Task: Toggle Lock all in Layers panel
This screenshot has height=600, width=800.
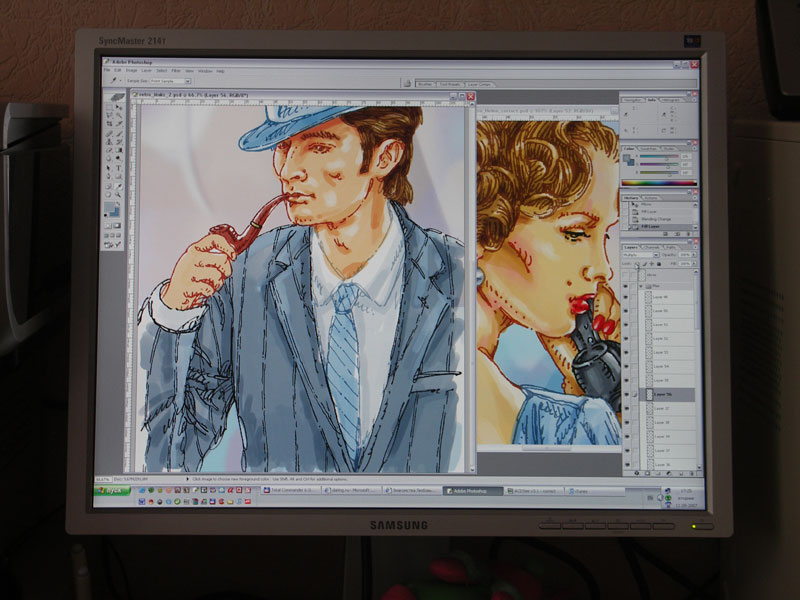Action: click(659, 264)
